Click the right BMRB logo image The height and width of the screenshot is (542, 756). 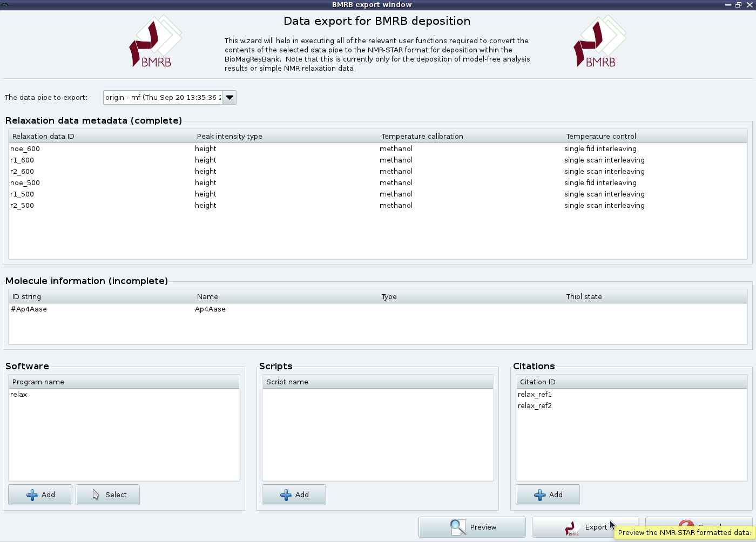[599, 42]
